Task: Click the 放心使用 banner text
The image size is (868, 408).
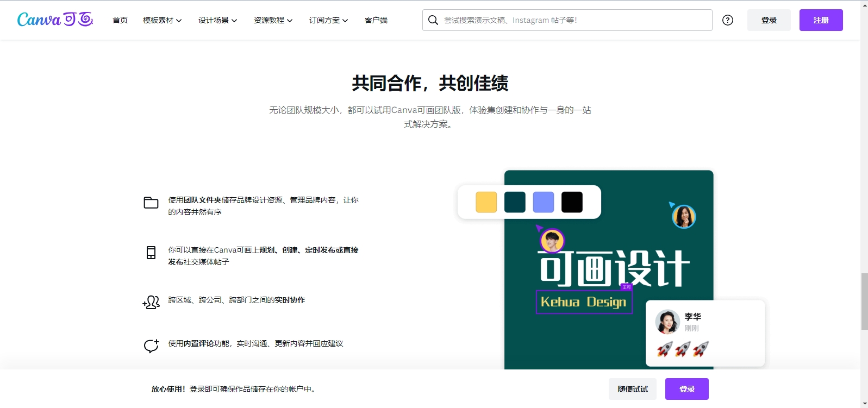Action: pyautogui.click(x=234, y=389)
